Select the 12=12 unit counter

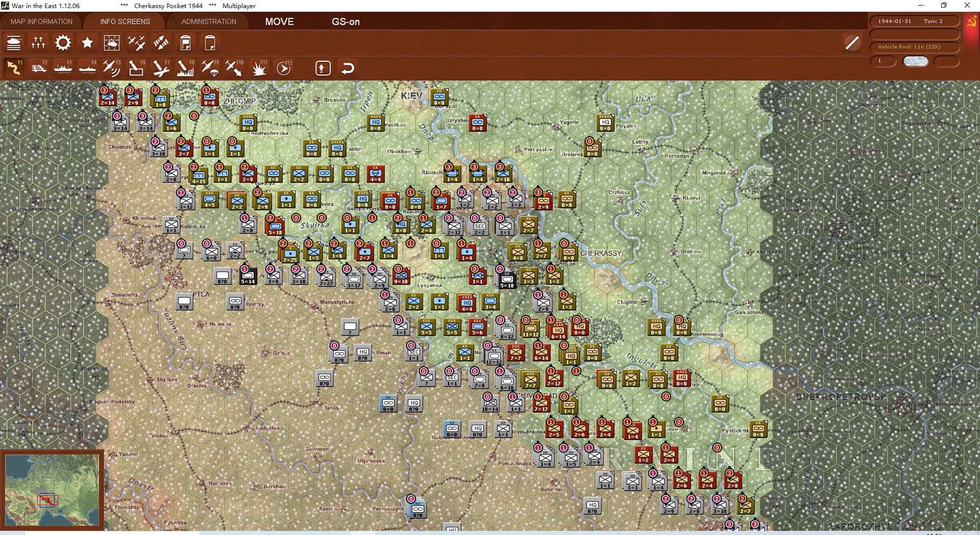tap(494, 356)
